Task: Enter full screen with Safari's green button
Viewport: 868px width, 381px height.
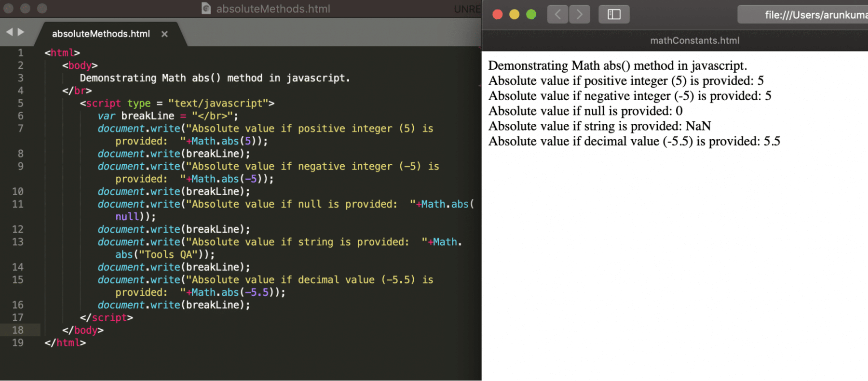Action: coord(531,14)
